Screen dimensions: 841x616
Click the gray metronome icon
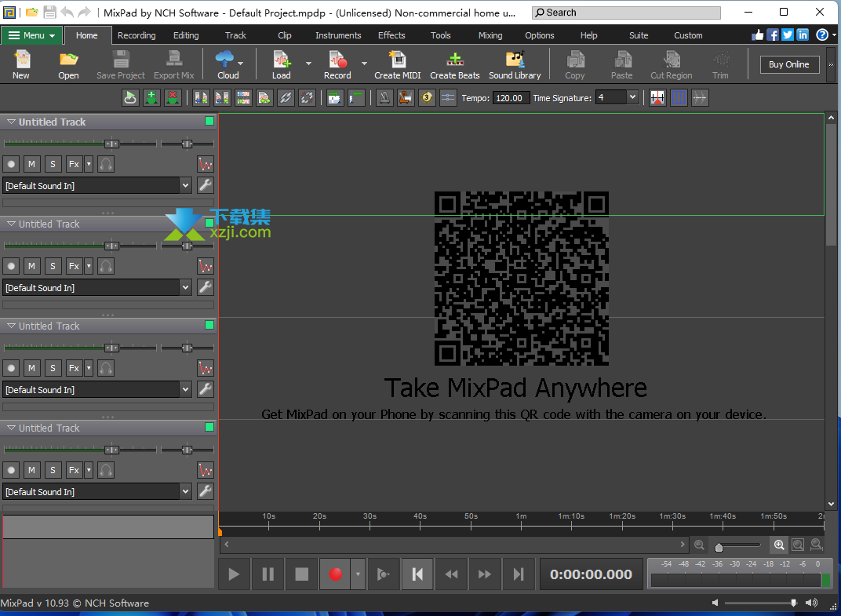384,97
